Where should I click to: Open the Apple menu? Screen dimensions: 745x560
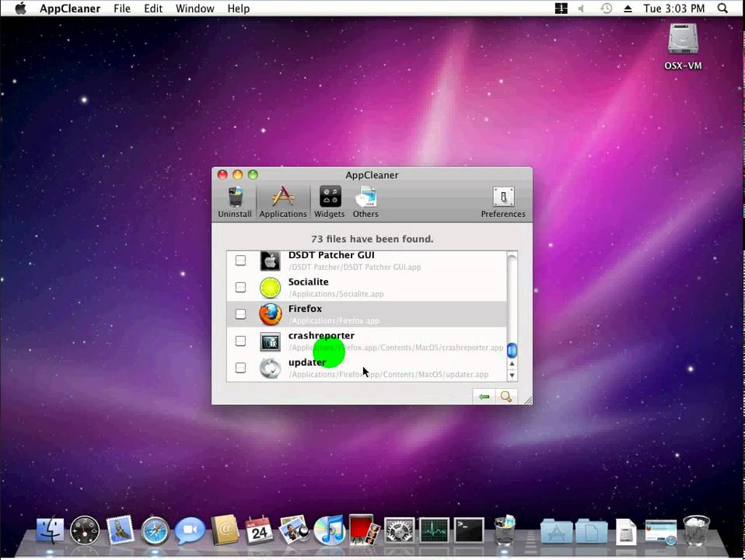pyautogui.click(x=20, y=9)
